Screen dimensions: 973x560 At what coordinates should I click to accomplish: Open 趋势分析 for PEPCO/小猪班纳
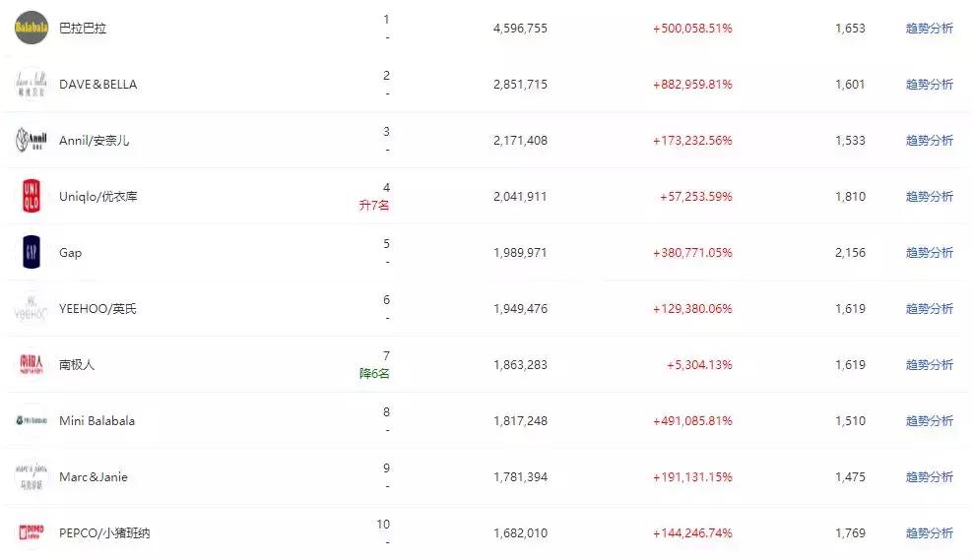point(929,533)
